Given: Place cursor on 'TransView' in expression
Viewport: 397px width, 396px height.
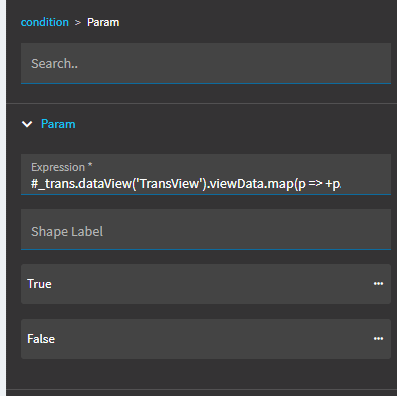Looking at the screenshot, I should coord(169,184).
